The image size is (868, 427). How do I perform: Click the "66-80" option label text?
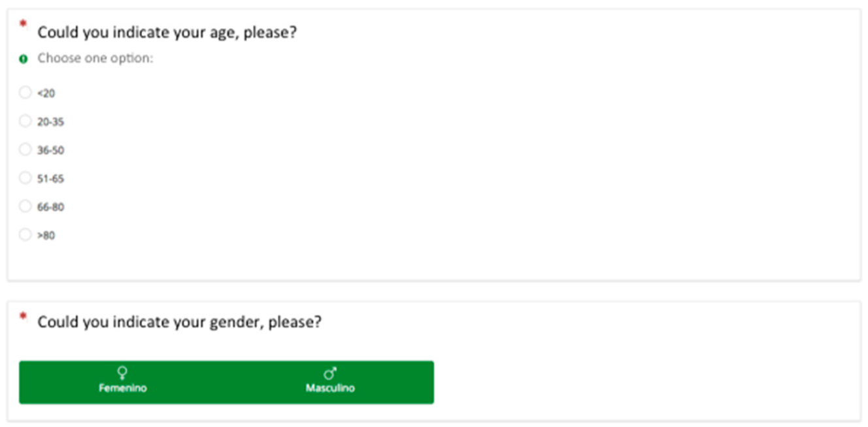(50, 207)
